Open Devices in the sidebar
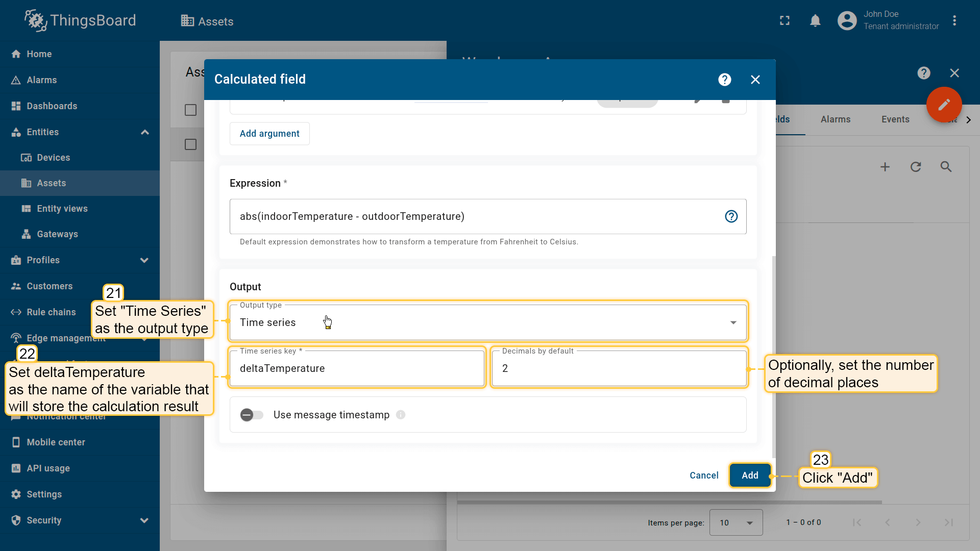Screen dimensions: 980x551 (53, 158)
